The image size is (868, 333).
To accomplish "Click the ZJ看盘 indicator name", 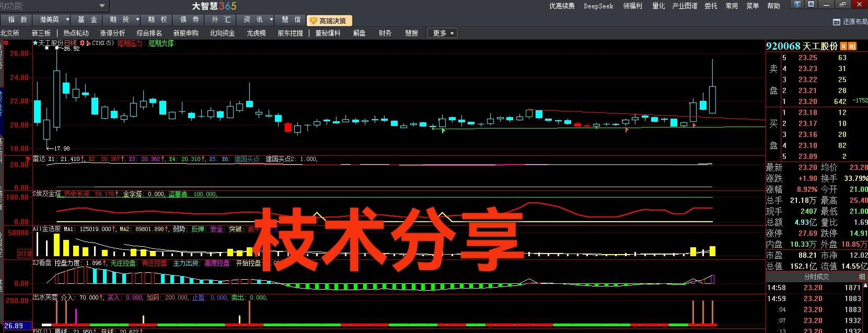I will pyautogui.click(x=42, y=263).
